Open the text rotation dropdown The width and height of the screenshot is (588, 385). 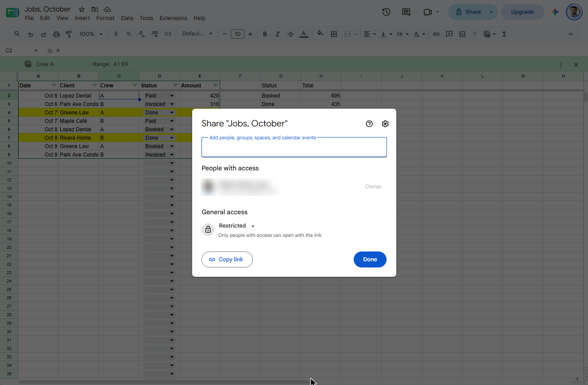click(419, 34)
